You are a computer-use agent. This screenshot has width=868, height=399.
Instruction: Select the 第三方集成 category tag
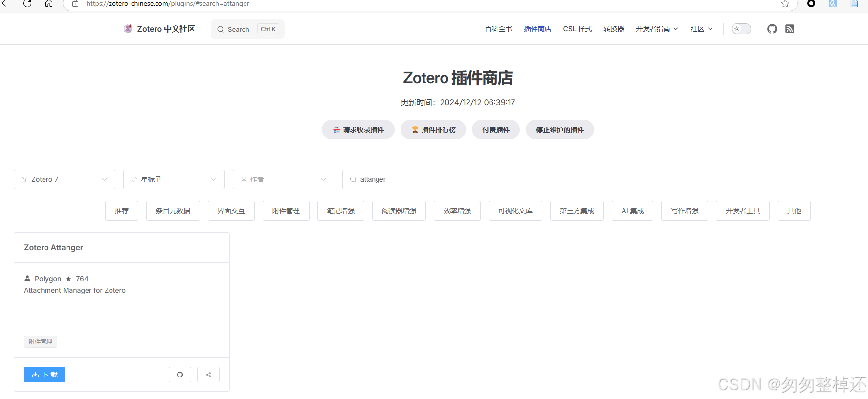coord(577,211)
